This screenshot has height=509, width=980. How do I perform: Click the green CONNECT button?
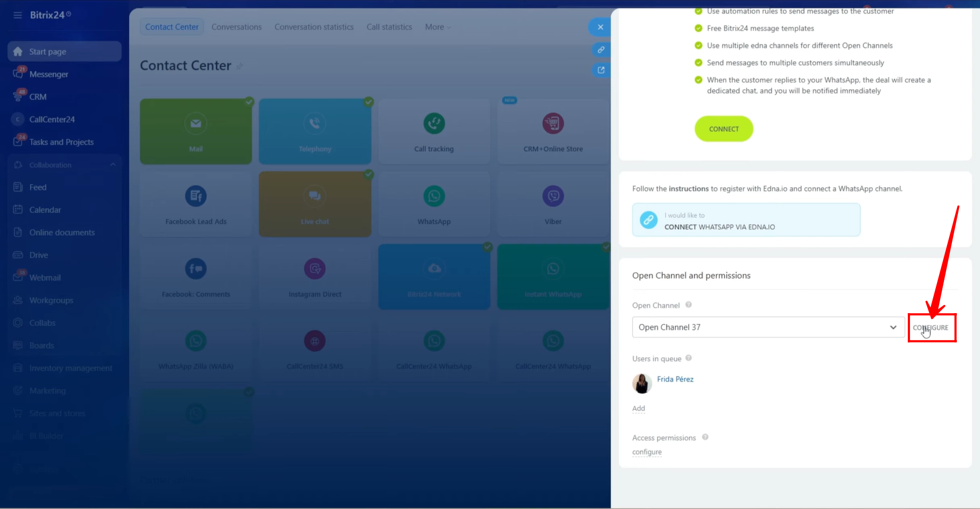[x=724, y=129]
